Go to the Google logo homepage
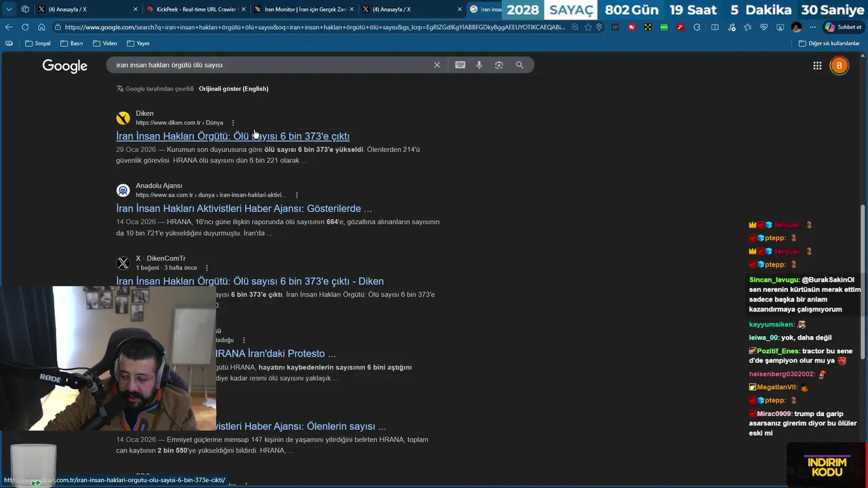The height and width of the screenshot is (488, 868). tap(65, 66)
